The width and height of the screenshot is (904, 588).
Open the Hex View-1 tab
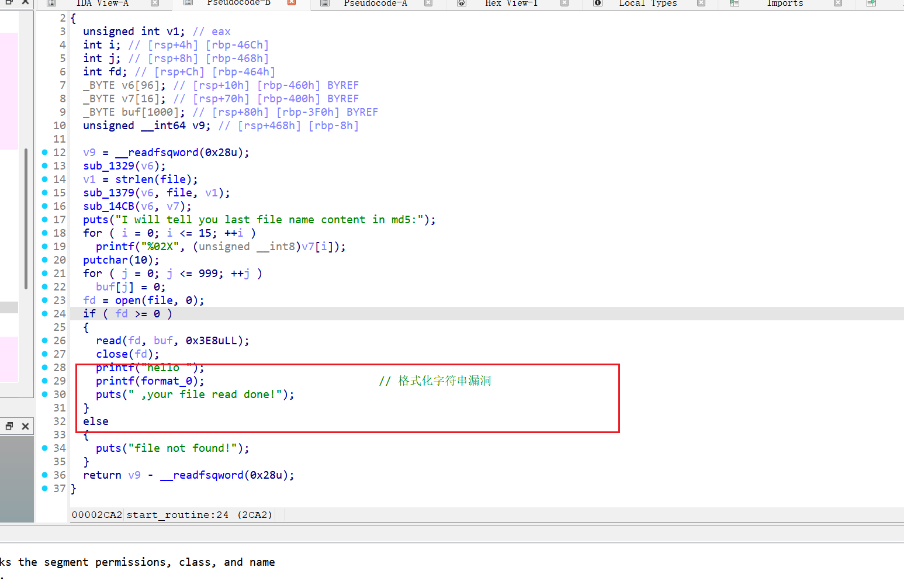(x=511, y=3)
